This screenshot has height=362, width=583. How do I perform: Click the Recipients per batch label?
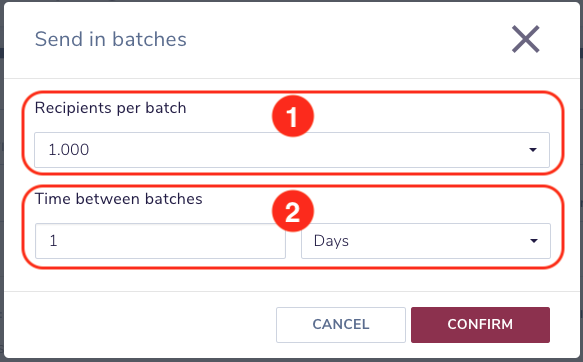click(x=110, y=108)
